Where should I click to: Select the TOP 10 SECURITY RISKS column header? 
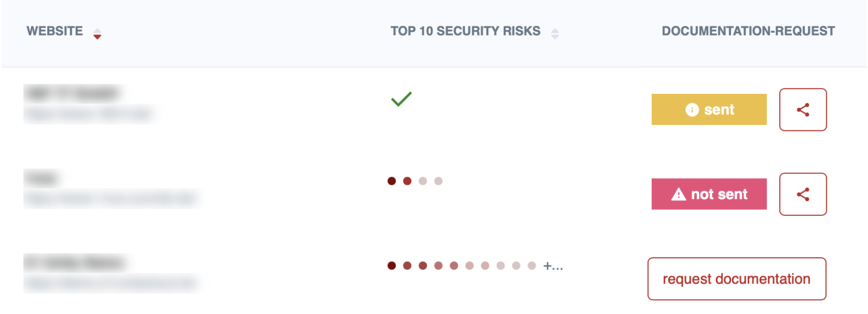465,31
